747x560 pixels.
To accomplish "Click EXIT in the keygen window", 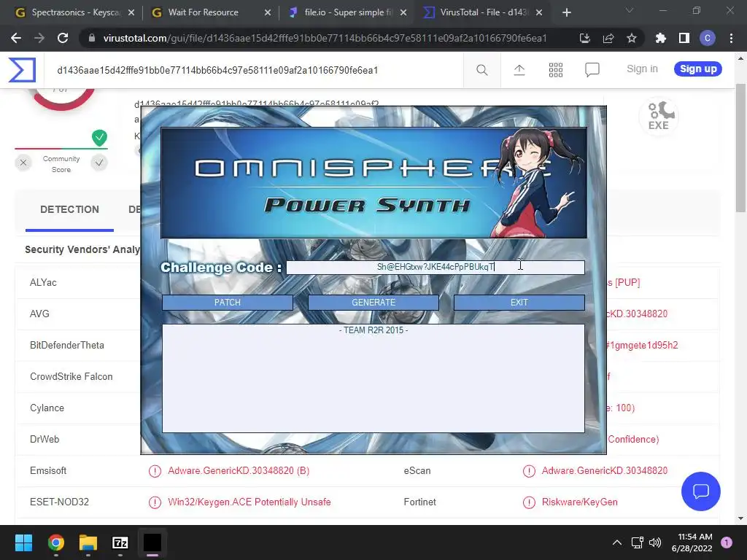I will [x=519, y=303].
